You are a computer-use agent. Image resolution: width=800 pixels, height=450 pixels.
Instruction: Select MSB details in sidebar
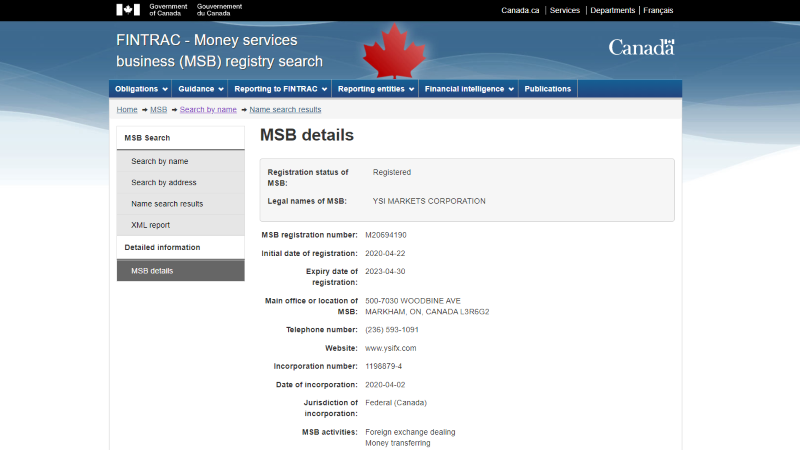(x=181, y=270)
